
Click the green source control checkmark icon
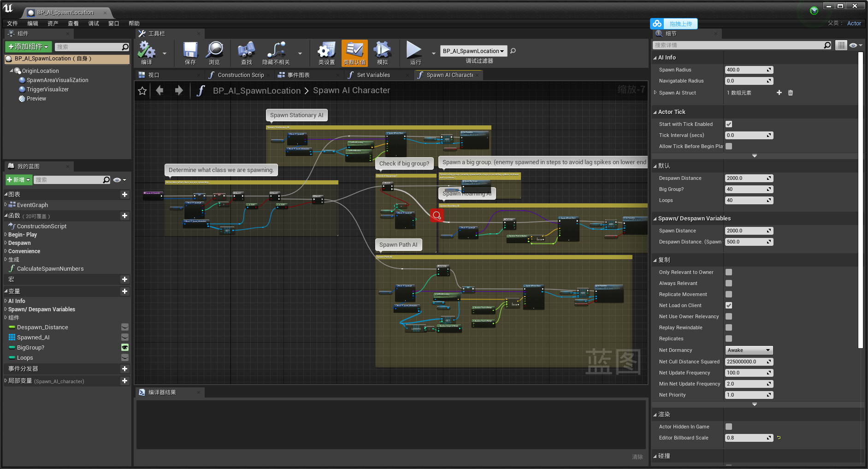(x=814, y=10)
